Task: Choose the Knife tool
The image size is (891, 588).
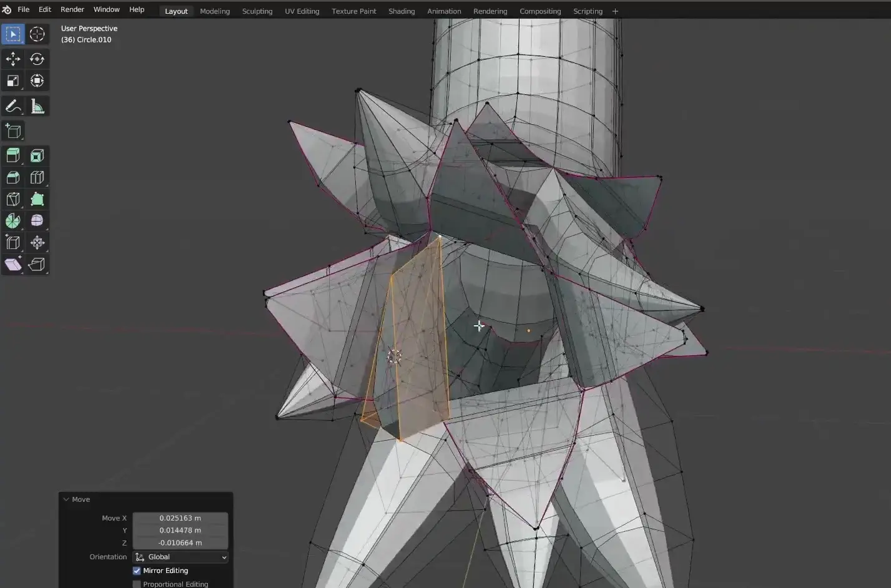Action: [13, 199]
